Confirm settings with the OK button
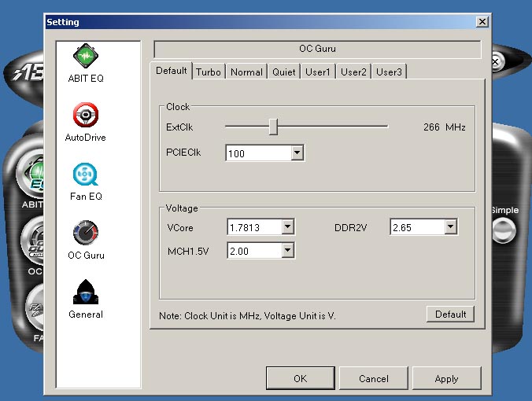The height and width of the screenshot is (401, 532). coord(301,378)
